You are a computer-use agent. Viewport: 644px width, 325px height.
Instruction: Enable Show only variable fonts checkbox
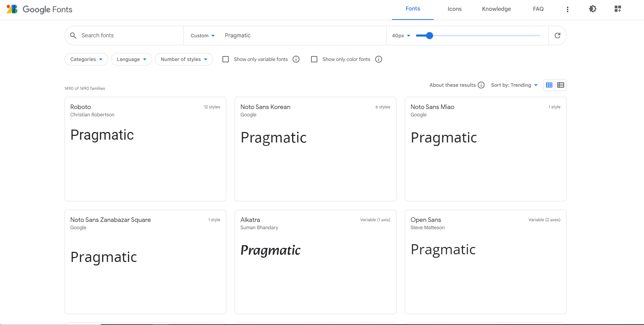(226, 59)
